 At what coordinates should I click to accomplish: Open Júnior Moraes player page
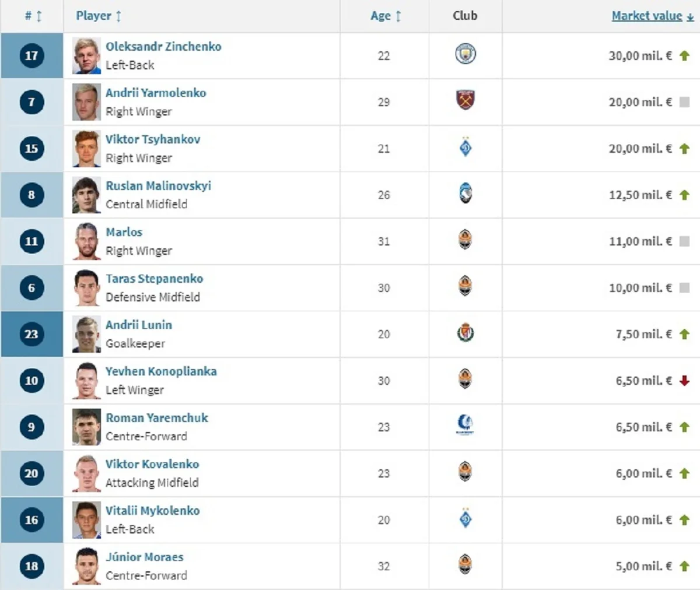pos(145,557)
